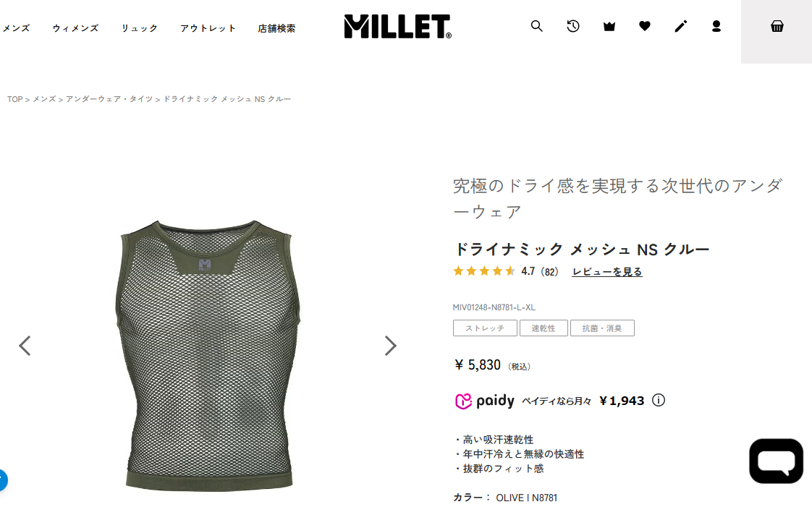This screenshot has height=507, width=812.
Task: Click Paidy info circle icon
Action: click(x=658, y=400)
